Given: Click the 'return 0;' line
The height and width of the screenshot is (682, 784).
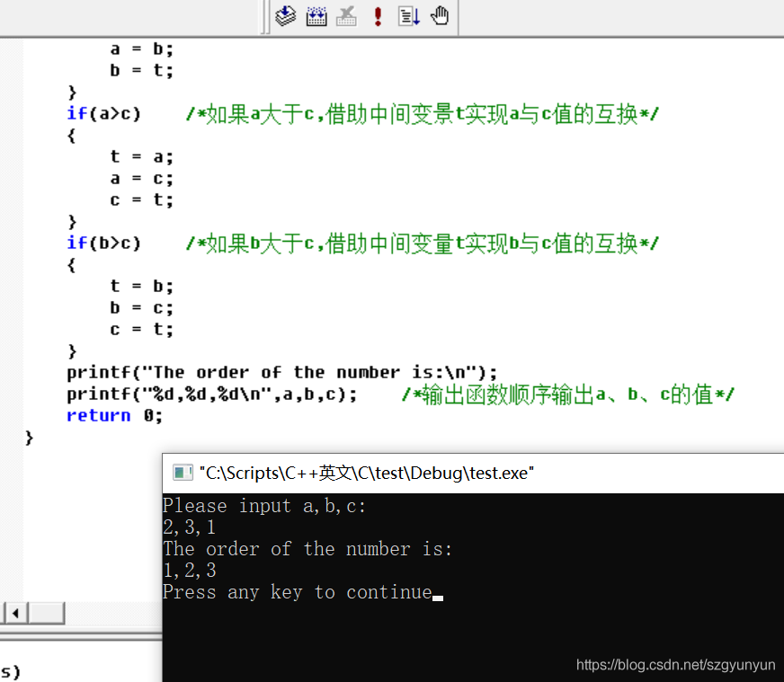Looking at the screenshot, I should (x=114, y=415).
